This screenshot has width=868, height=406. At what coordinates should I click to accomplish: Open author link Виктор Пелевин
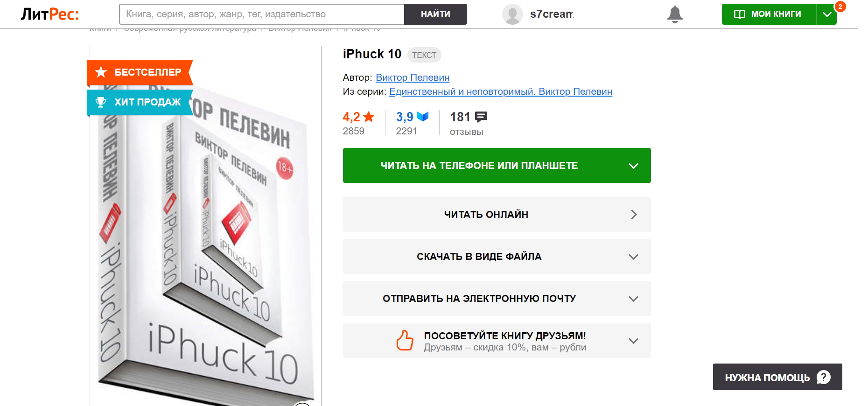413,77
